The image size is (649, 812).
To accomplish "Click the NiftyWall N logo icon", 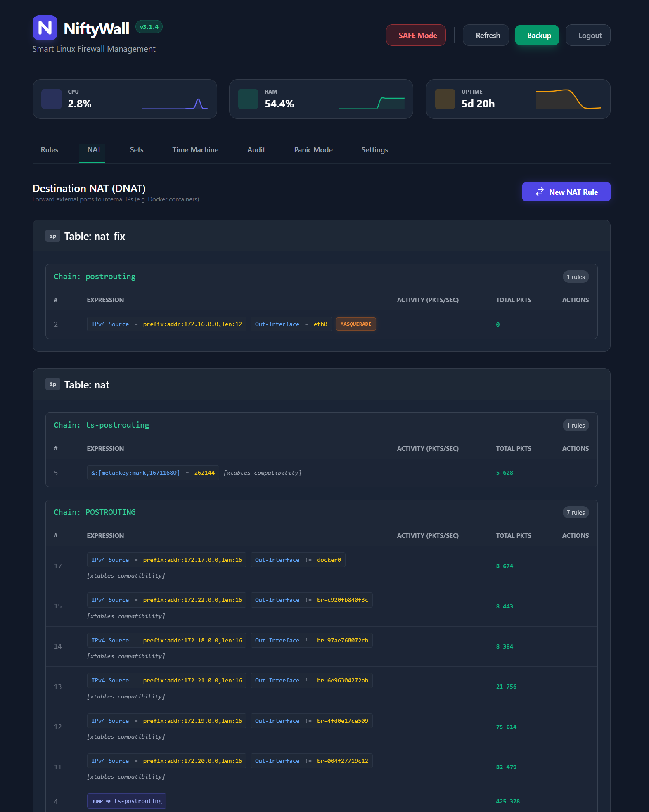I will tap(45, 28).
